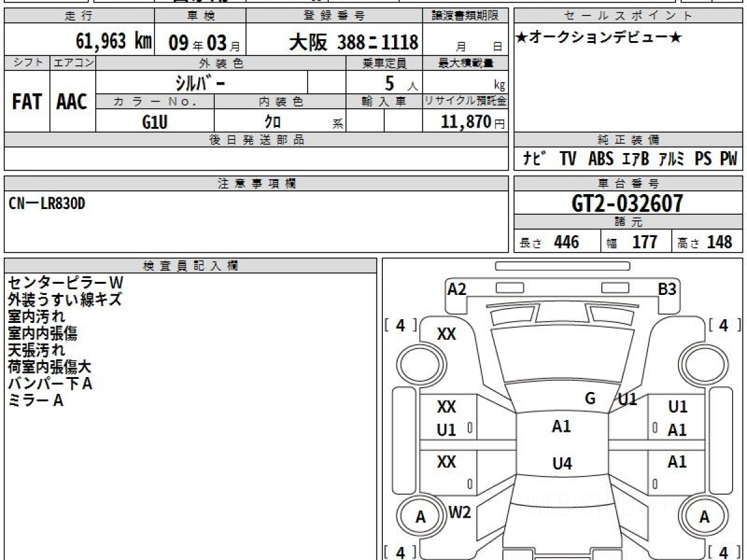Click the U1 mark beside the G mark

pyautogui.click(x=627, y=400)
